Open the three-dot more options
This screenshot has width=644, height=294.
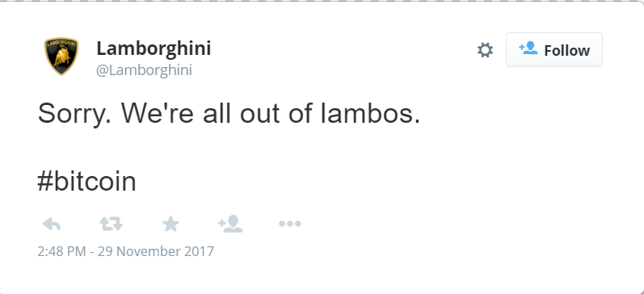290,224
